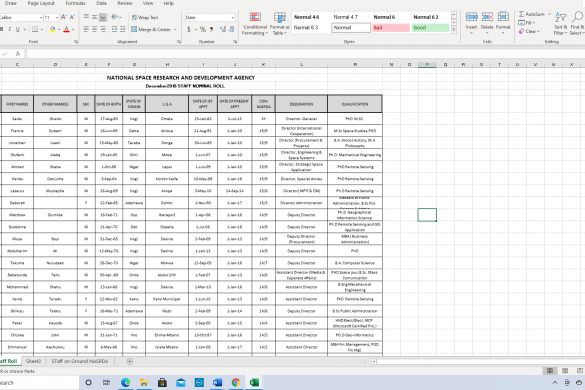This screenshot has height=390, width=585.
Task: Toggle italic formatting
Action: coord(9,29)
